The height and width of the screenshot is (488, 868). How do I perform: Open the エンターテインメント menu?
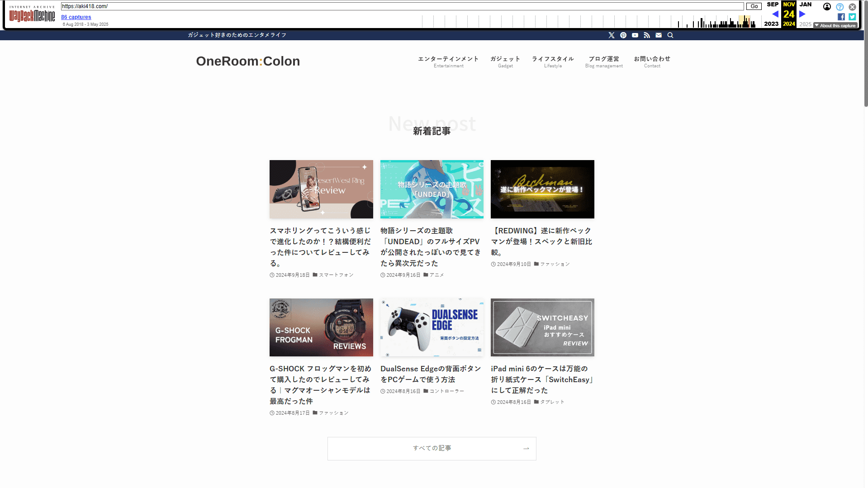coord(448,62)
